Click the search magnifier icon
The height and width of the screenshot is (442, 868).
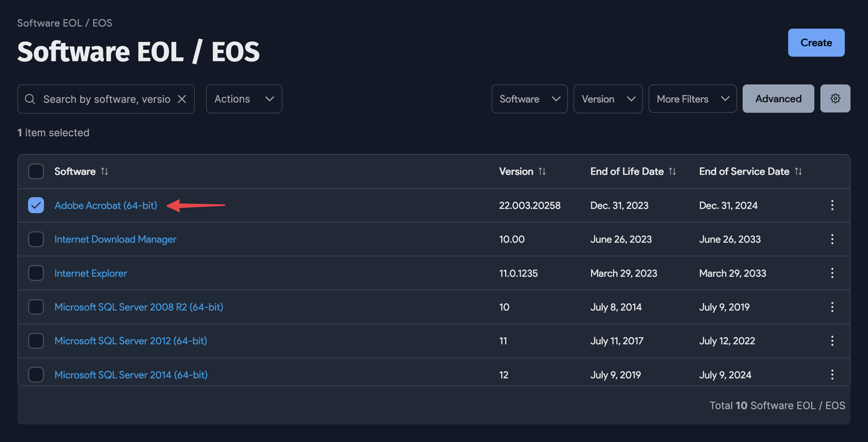pos(30,99)
